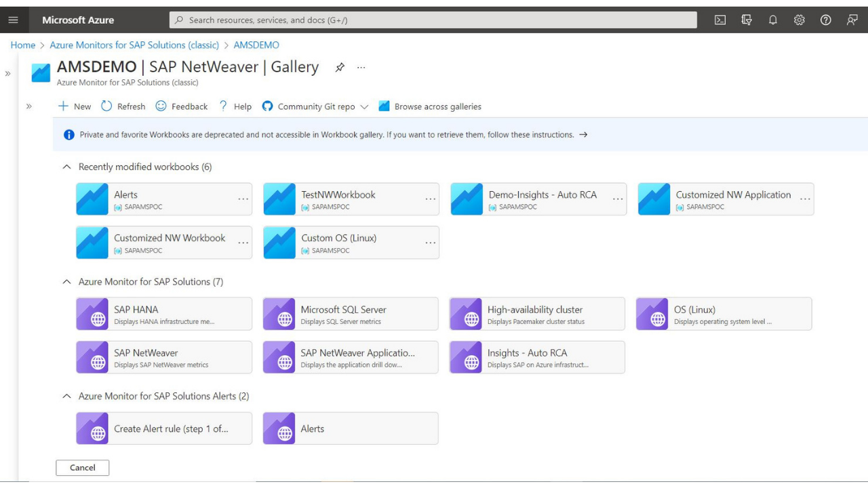Open Feedback from the toolbar
Screen dimensions: 868x488
click(x=181, y=106)
